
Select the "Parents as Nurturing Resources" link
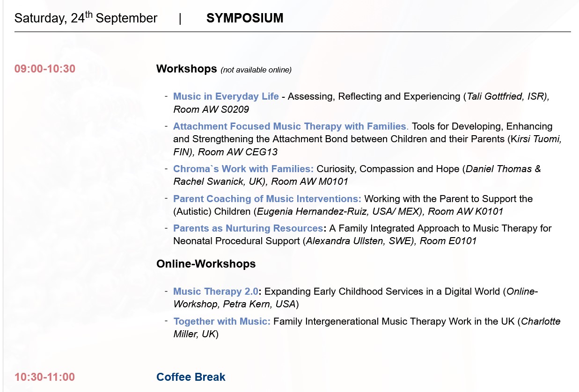tap(248, 228)
